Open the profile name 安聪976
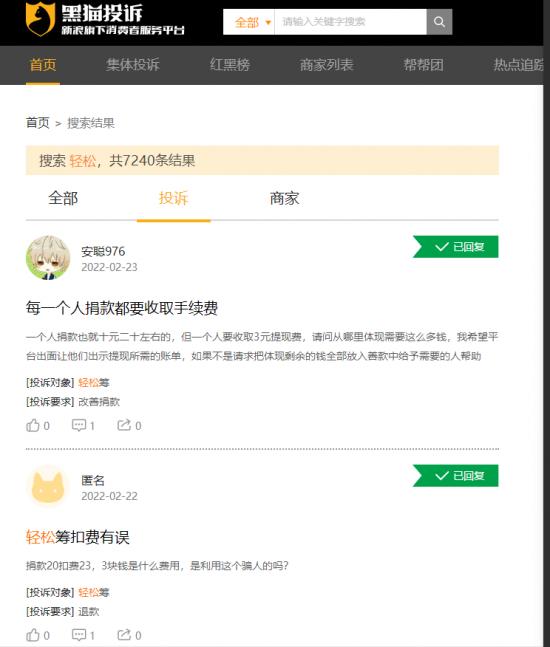This screenshot has height=647, width=550. [x=103, y=251]
